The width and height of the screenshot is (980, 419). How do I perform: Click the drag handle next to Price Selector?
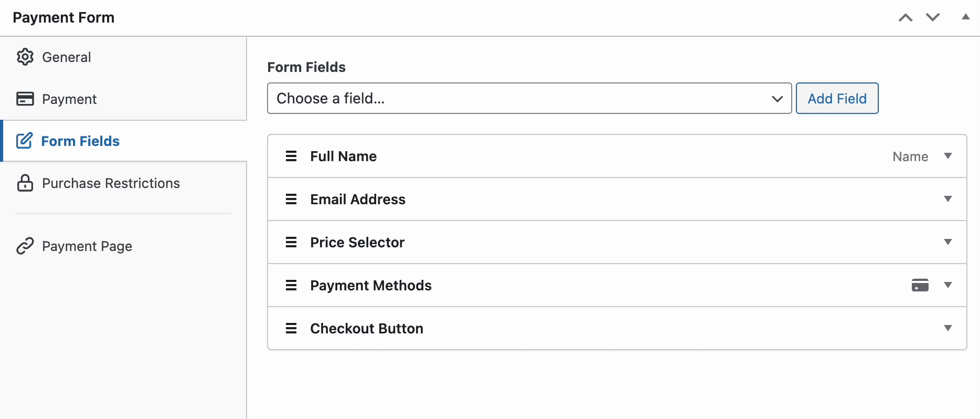click(x=291, y=242)
